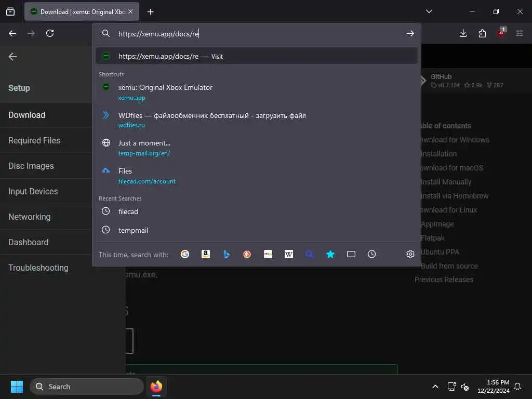Screen dimensions: 532x399
Task: Click the Go arrow in address bar
Action: pyautogui.click(x=410, y=33)
